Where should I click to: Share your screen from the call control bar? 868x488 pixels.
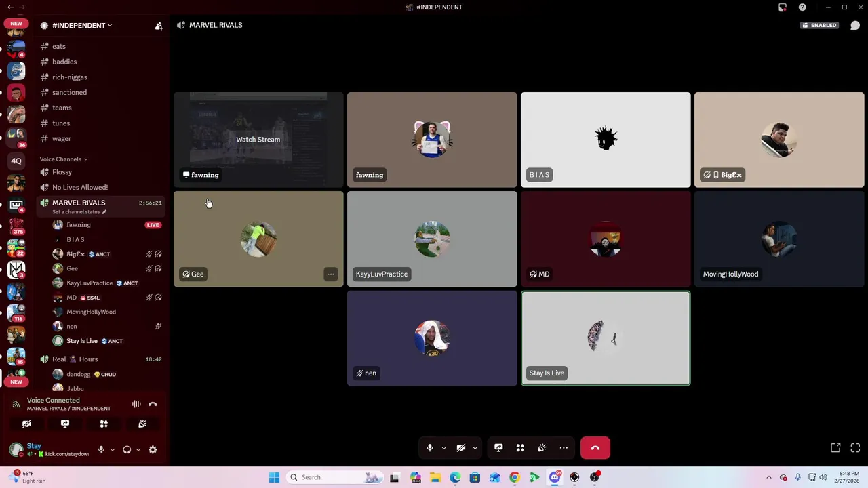coord(498,448)
